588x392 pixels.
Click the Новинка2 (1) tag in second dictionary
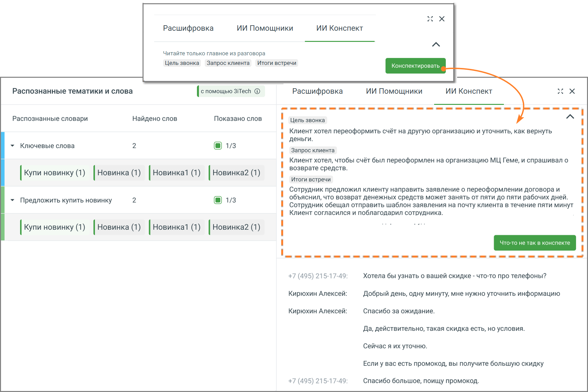point(236,227)
